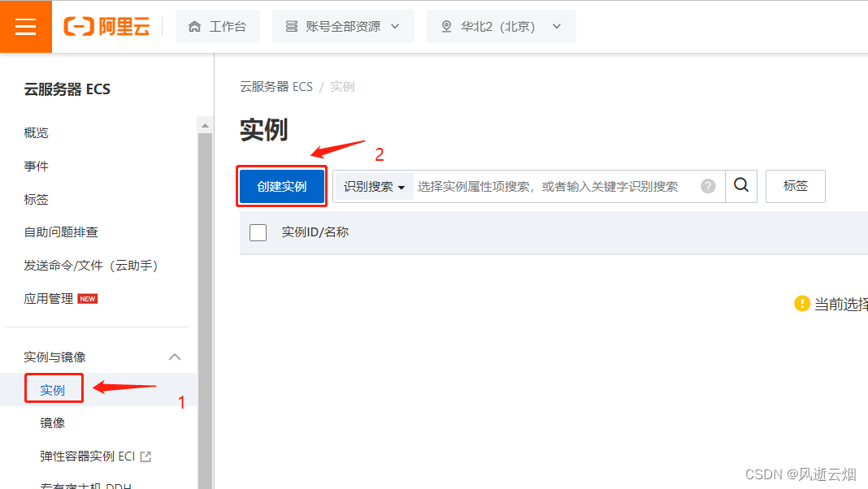Screen dimensions: 868x489
Task: Click the sidebar scrollbar up arrow
Action: coord(206,126)
